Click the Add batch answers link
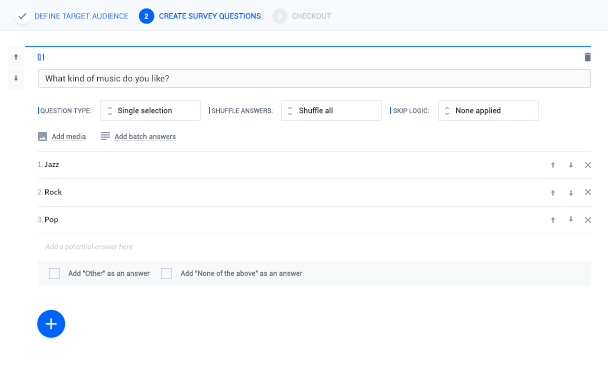 click(x=145, y=136)
